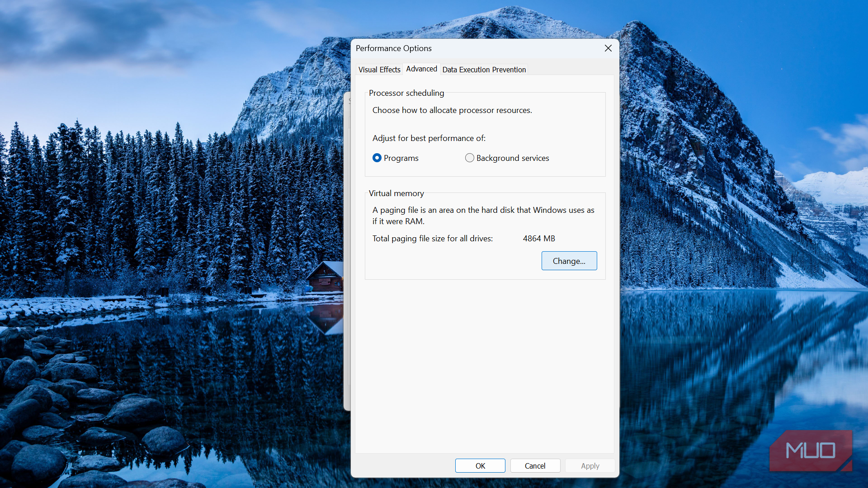
Task: Switch to Data Execution Prevention tab
Action: pos(484,70)
